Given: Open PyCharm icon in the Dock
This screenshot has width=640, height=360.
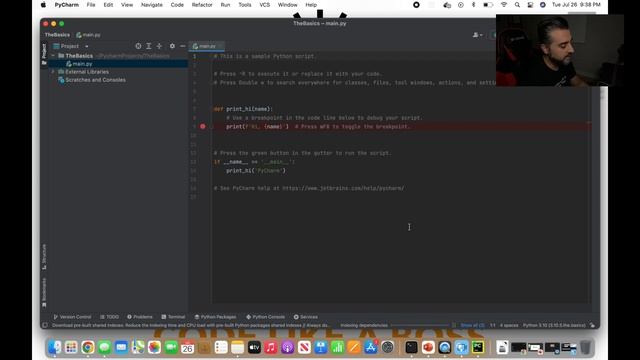Looking at the screenshot, I should (x=478, y=347).
